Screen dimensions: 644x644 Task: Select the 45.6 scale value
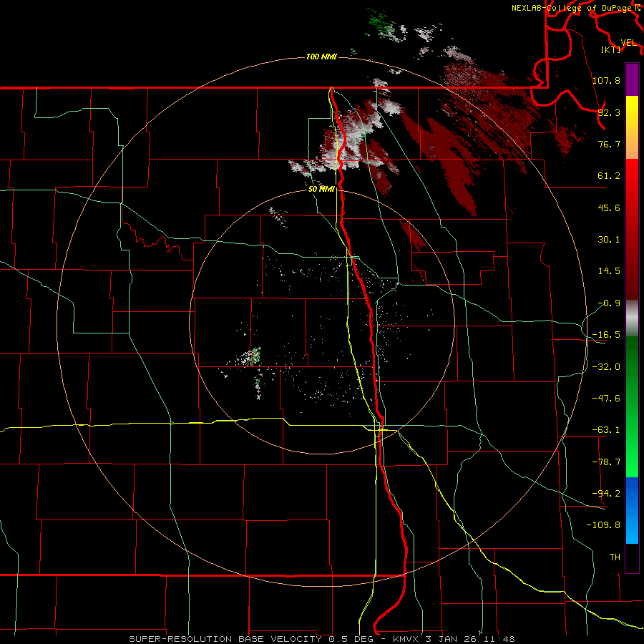609,208
